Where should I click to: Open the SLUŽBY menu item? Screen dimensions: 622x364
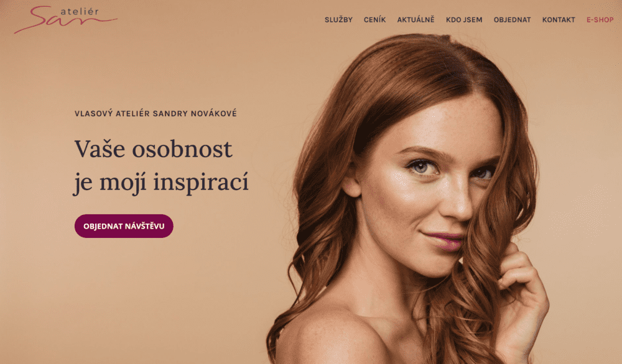pos(338,20)
